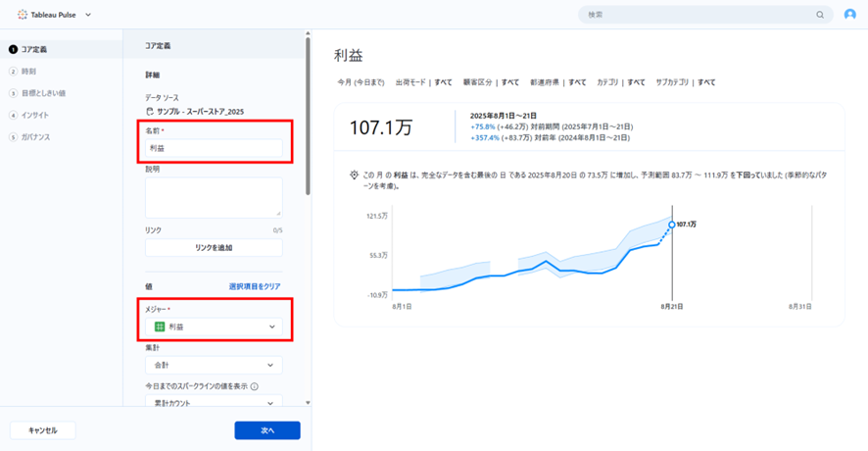Open the 累計カウント sparkline dropdown

coord(214,402)
